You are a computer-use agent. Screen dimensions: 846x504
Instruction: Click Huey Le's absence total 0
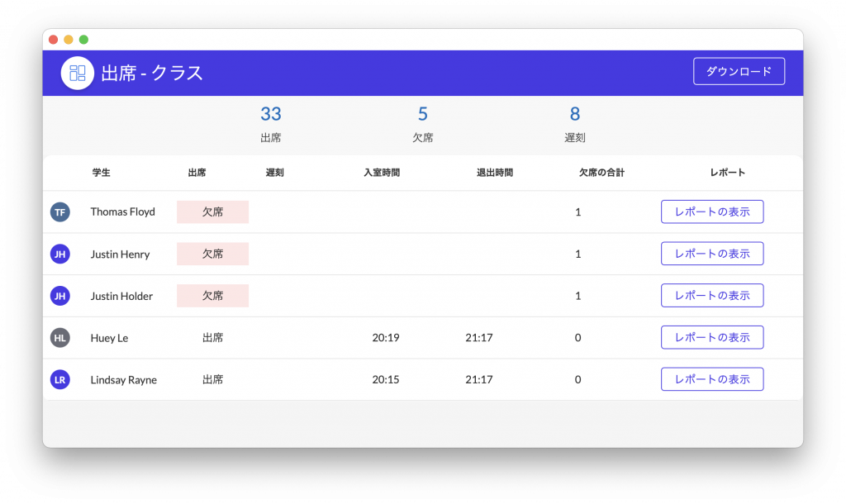pyautogui.click(x=577, y=338)
